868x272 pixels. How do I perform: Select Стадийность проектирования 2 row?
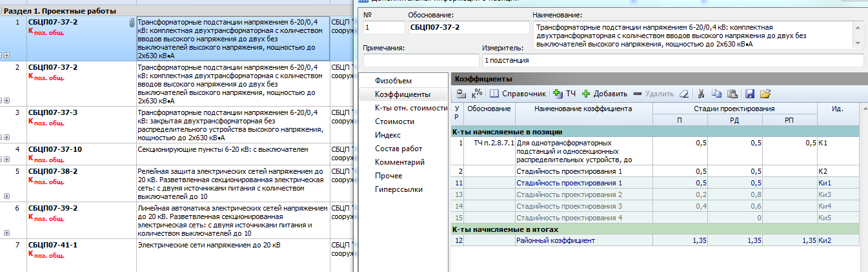[x=656, y=194]
